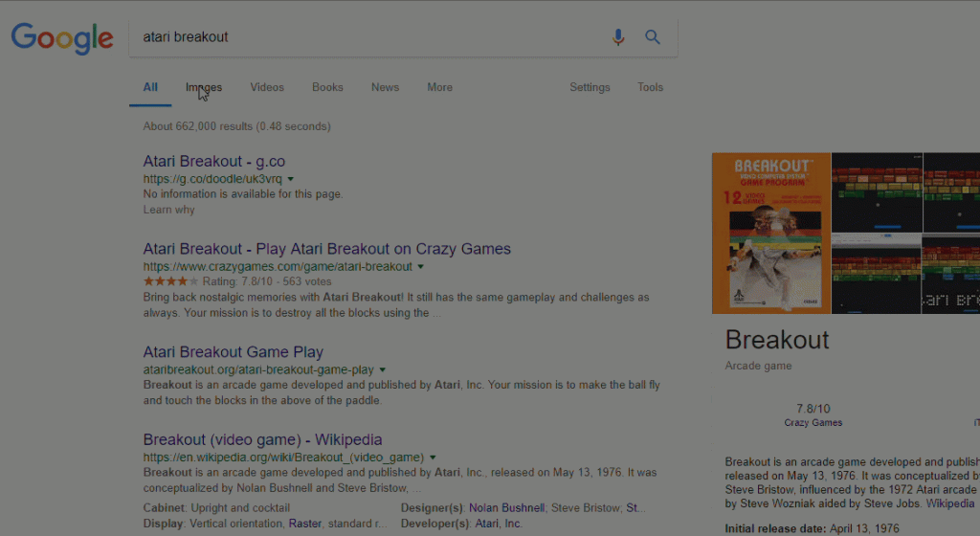Click the https://g.co/doodle/uk3vrq URL text

point(212,179)
